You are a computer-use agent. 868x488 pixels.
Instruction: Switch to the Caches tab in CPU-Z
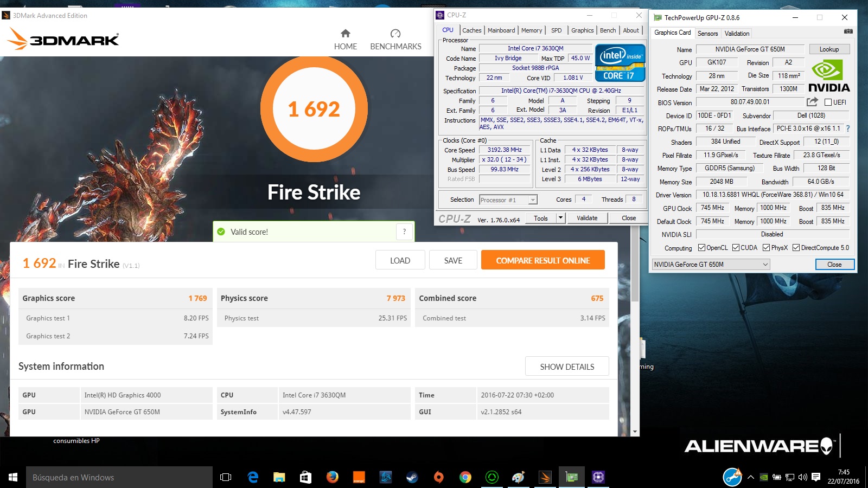pyautogui.click(x=472, y=30)
